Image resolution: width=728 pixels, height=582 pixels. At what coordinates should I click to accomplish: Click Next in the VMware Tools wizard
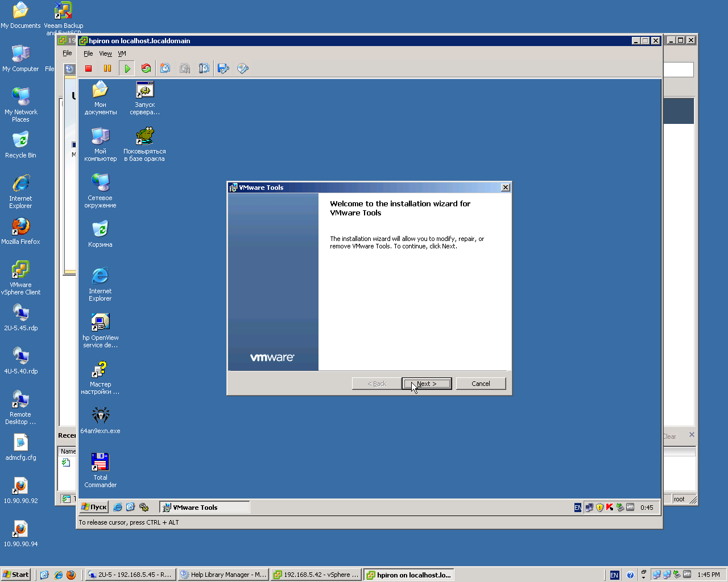tap(427, 384)
